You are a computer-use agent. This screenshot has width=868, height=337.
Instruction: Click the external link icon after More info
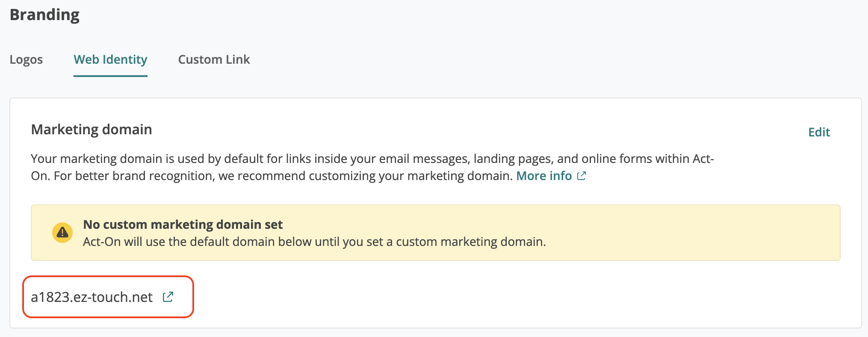(581, 176)
